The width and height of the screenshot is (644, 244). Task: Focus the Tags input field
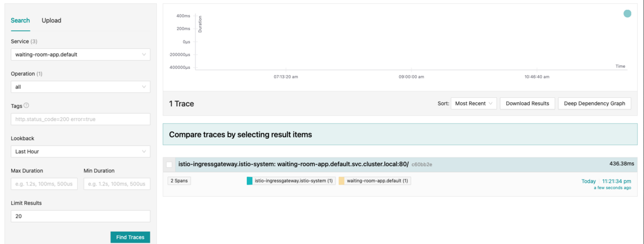[80, 119]
